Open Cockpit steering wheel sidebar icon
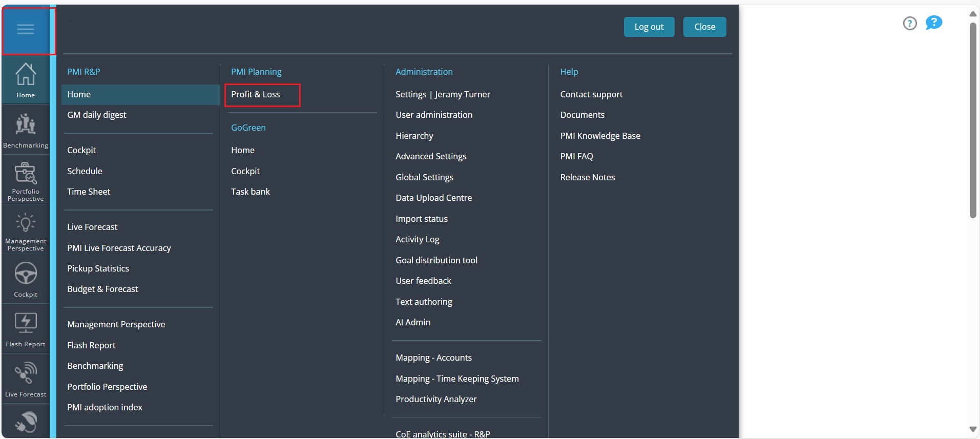Viewport: 980px width, 439px height. point(26,280)
